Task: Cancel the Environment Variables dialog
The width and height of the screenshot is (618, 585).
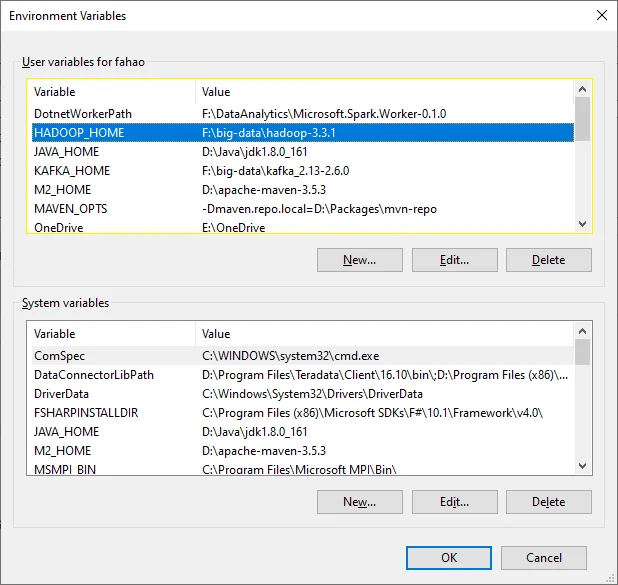Action: click(x=543, y=558)
